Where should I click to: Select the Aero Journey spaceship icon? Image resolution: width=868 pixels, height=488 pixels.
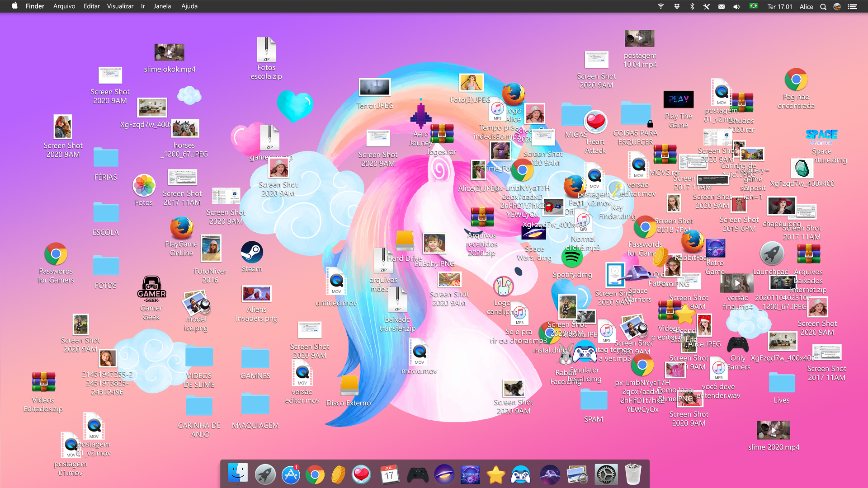[x=421, y=113]
